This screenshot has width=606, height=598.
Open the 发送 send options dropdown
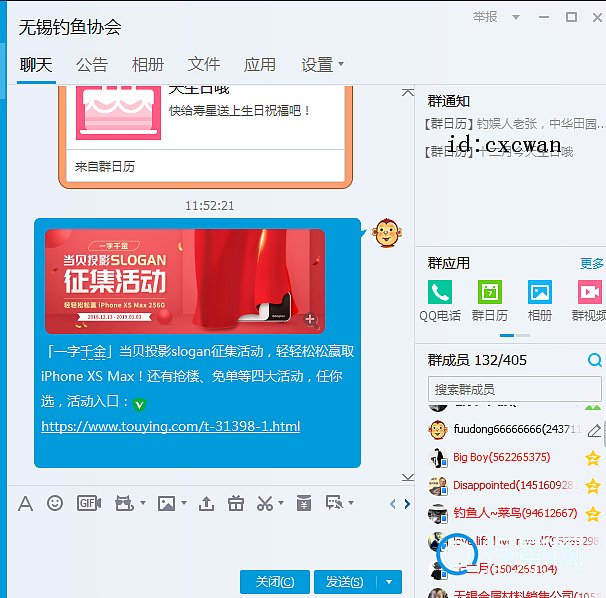(389, 582)
